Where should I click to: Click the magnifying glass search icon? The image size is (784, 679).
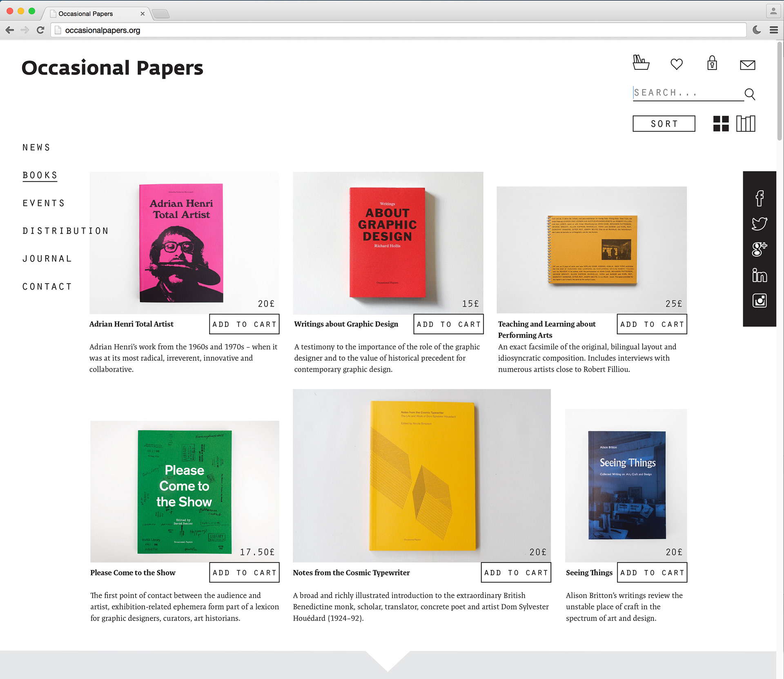click(750, 94)
